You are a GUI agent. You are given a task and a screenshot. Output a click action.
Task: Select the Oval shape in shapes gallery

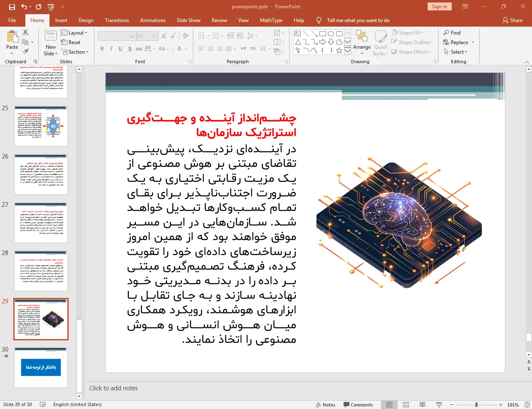pyautogui.click(x=331, y=34)
